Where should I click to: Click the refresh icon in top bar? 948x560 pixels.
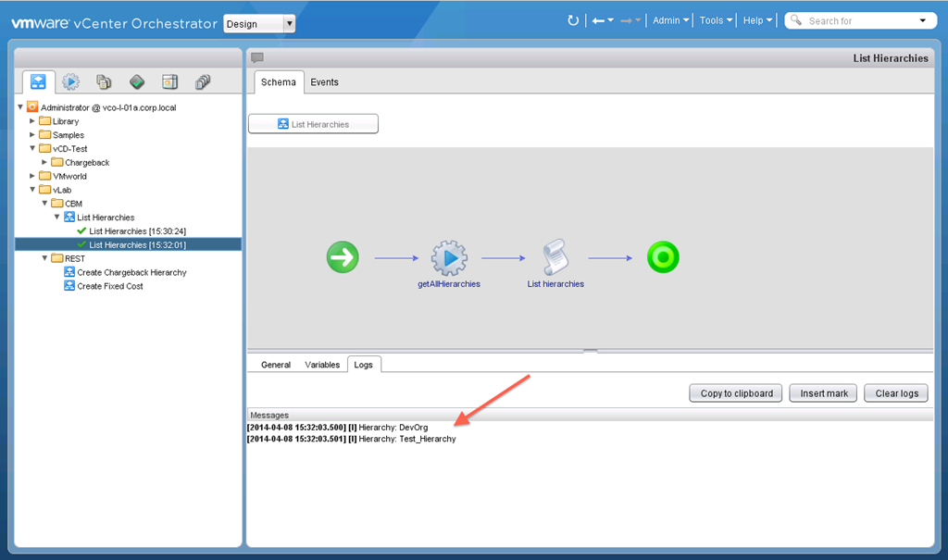(572, 20)
